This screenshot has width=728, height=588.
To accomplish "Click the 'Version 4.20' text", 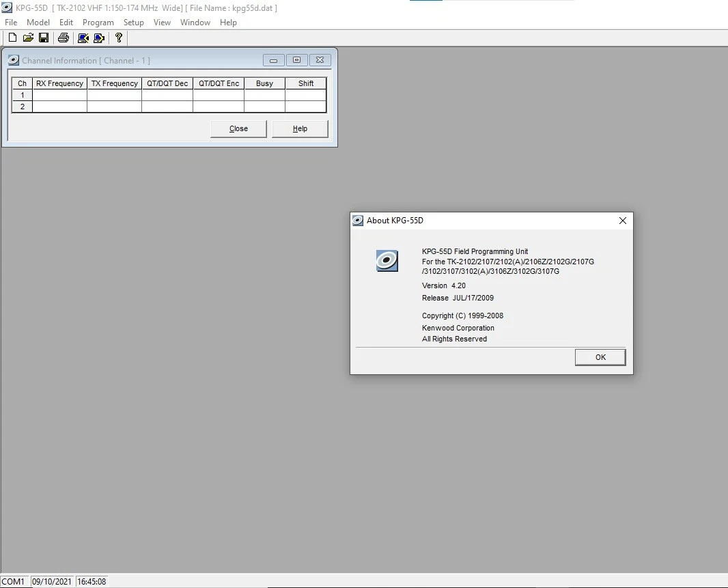I will (444, 285).
